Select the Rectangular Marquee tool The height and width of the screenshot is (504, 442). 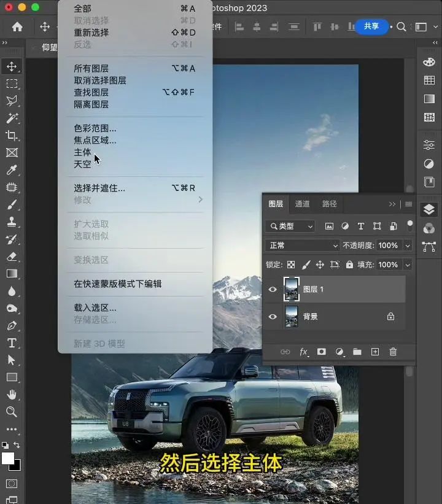[x=12, y=83]
